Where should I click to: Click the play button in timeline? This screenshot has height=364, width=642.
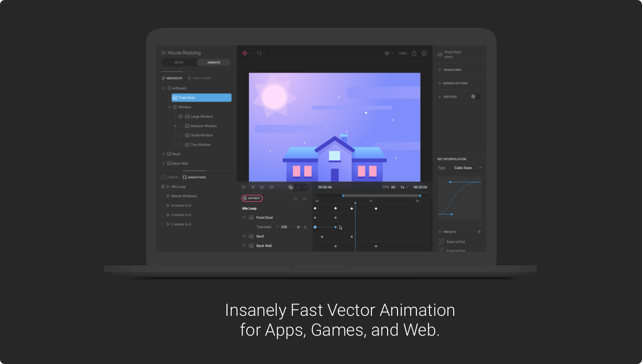pos(244,187)
